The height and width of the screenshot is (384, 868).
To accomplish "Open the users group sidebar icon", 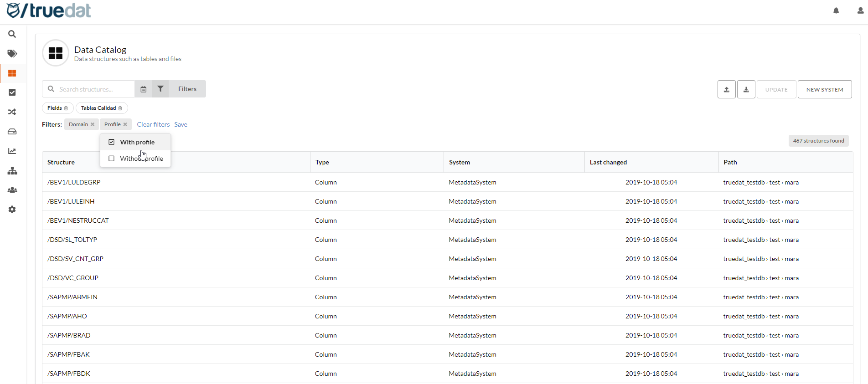I will coord(12,190).
